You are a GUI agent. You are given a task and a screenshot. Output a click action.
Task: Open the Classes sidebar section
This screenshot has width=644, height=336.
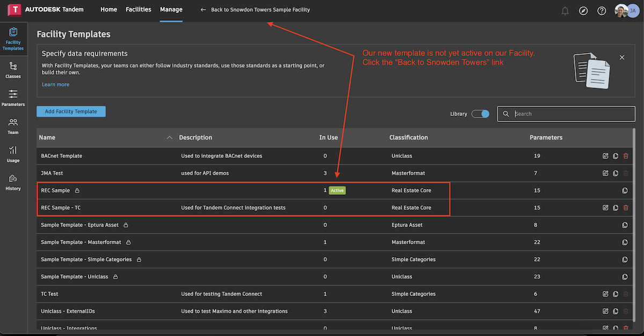coord(13,70)
